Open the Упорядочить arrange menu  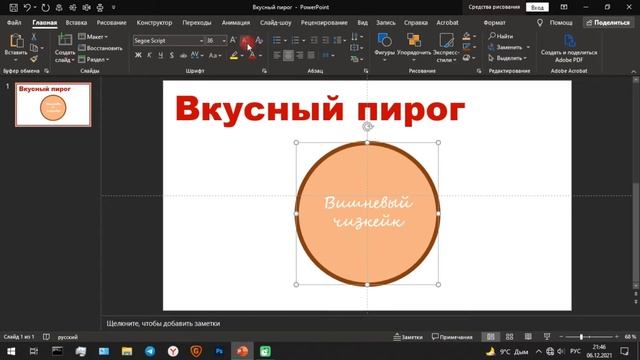[x=413, y=48]
